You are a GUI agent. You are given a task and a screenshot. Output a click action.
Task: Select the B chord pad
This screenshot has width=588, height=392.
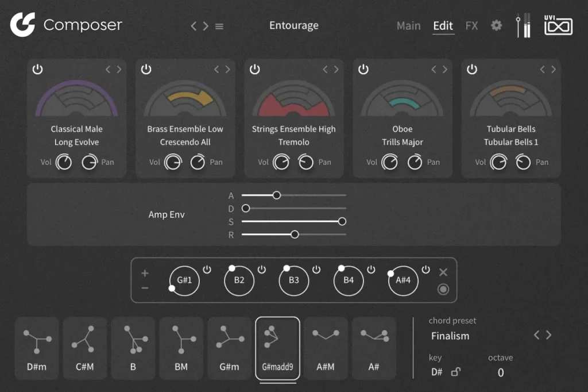[x=133, y=348]
